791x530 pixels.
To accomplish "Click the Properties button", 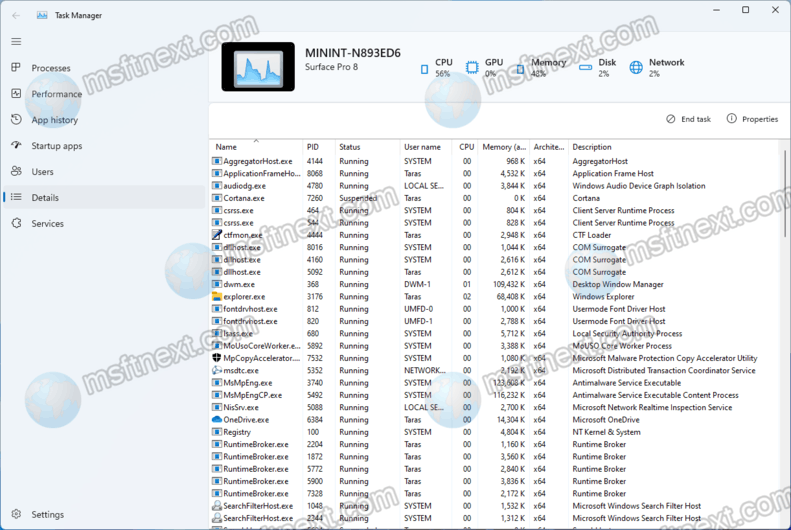I will [752, 119].
